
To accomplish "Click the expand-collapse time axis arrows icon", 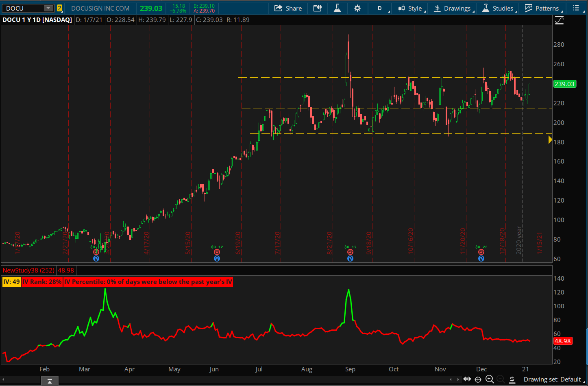I will tap(467, 379).
